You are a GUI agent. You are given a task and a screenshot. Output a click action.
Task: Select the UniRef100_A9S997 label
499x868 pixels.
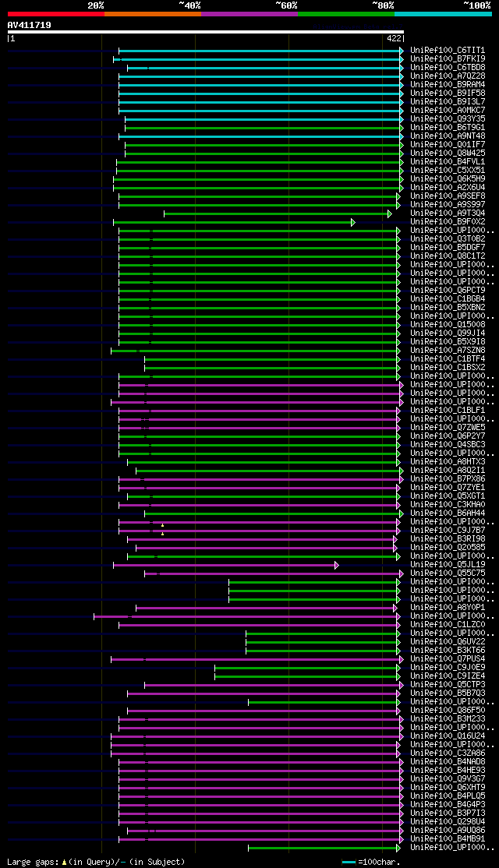tap(448, 205)
